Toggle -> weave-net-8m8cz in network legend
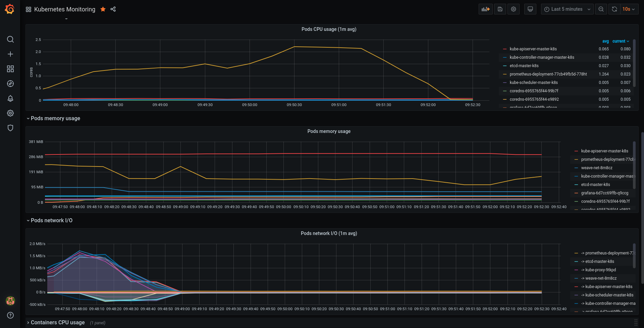This screenshot has width=644, height=328. point(599,278)
